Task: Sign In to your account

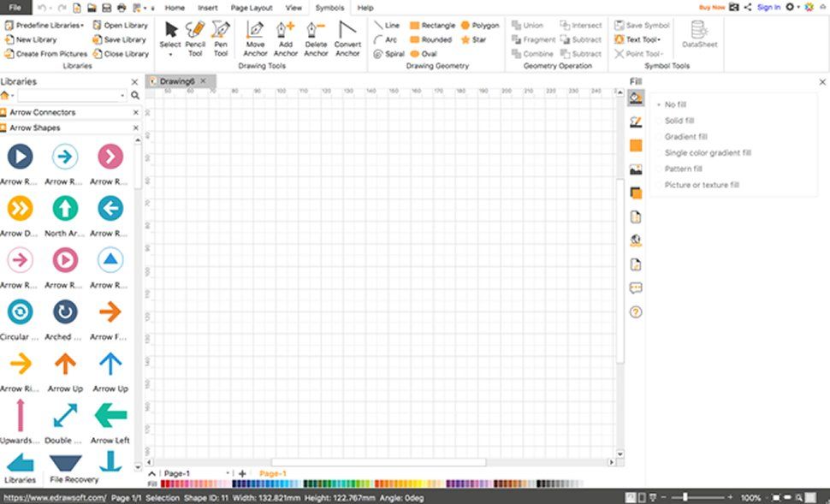Action: (x=769, y=7)
